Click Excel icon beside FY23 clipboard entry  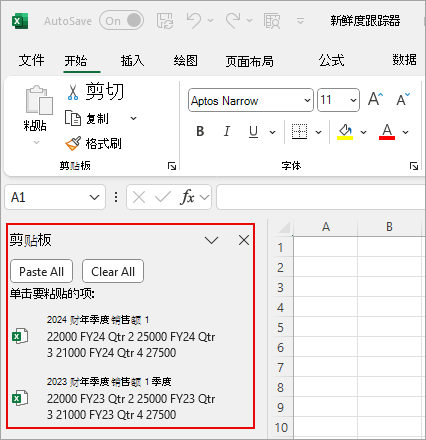coord(20,398)
